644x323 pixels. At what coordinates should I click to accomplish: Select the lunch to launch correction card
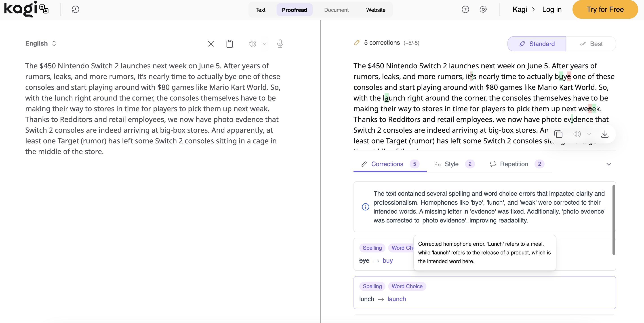(x=484, y=292)
